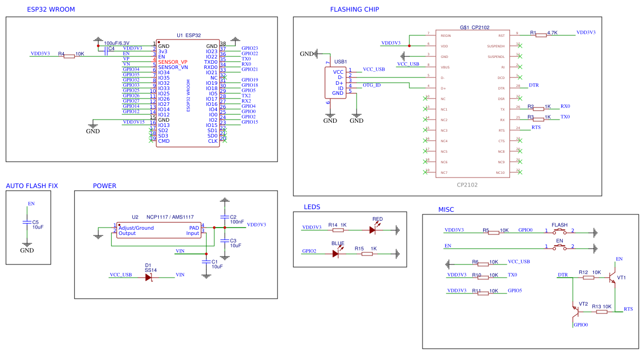Select the REGIN pin label on CP2102

[x=446, y=36]
